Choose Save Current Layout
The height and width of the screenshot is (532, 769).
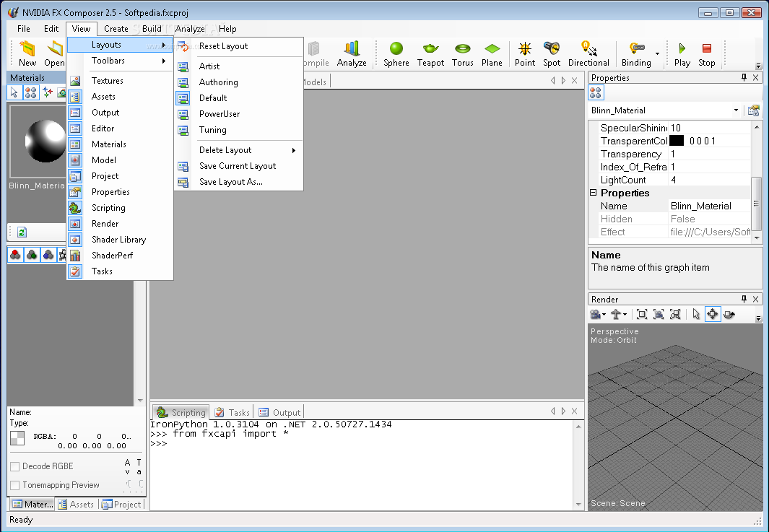click(x=239, y=166)
